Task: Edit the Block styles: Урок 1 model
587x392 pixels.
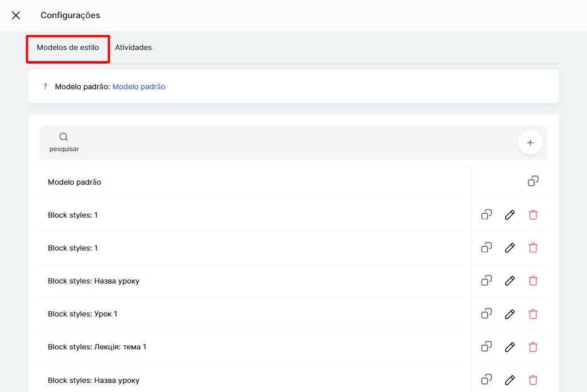Action: 510,314
